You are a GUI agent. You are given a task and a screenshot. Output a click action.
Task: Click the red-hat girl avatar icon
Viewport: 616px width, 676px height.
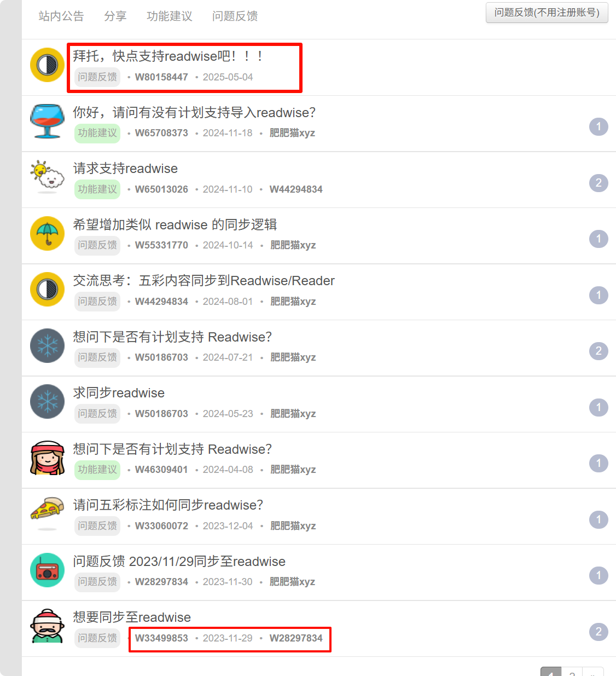tap(47, 458)
